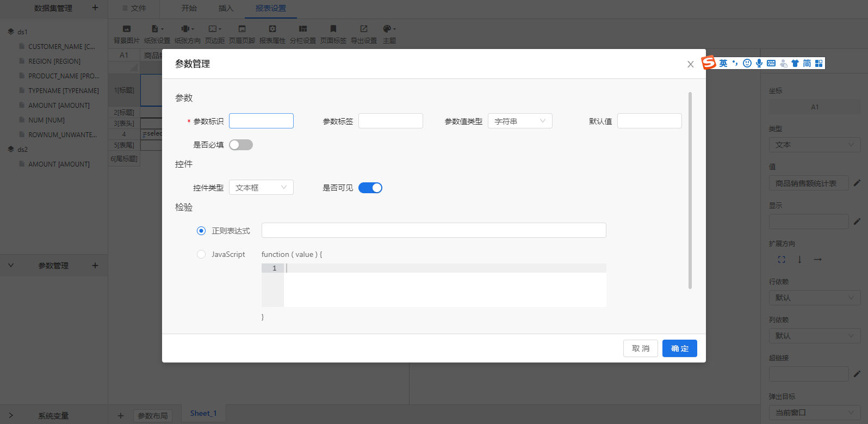Click the 参数标识 input field

pos(261,121)
